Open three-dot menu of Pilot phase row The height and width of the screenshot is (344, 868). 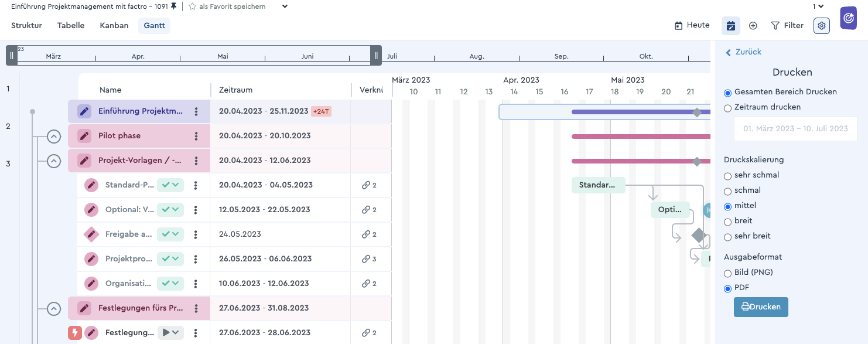(x=196, y=136)
